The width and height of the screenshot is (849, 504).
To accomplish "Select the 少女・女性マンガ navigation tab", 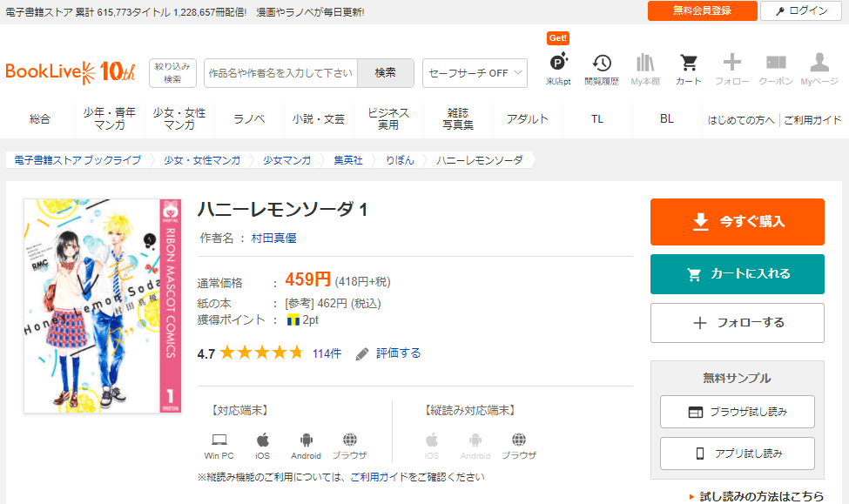I will coord(179,119).
